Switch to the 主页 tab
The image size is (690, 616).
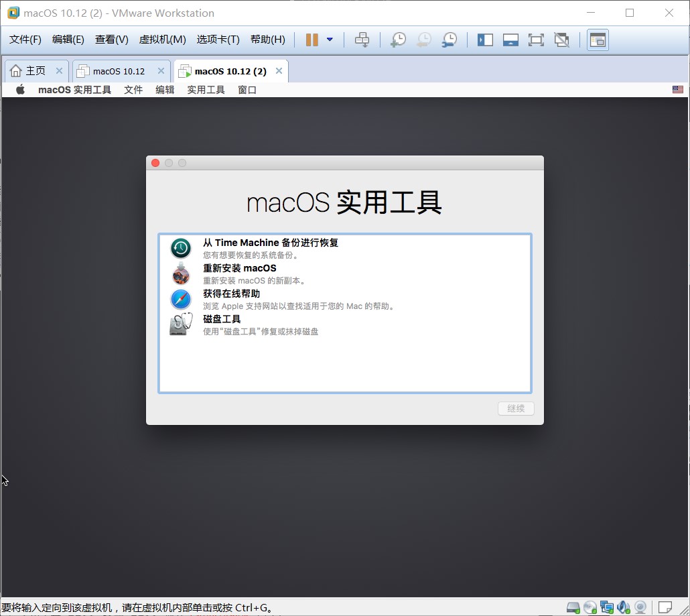[36, 71]
